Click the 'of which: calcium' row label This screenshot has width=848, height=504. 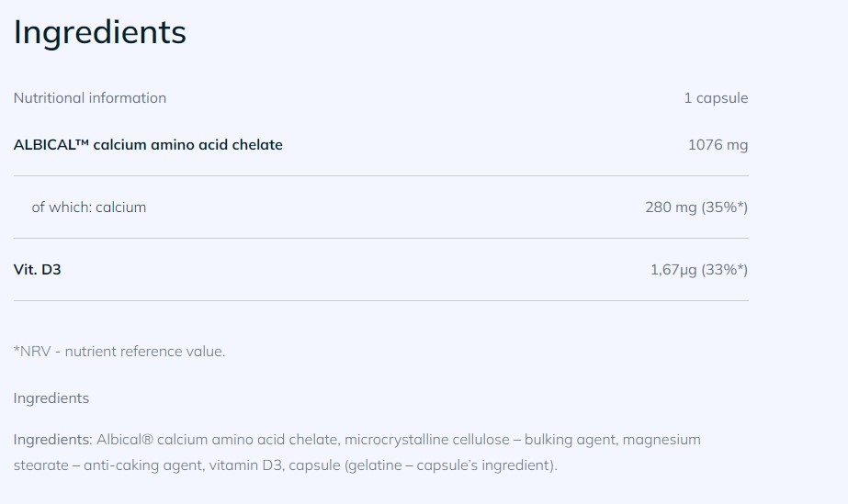click(x=89, y=207)
